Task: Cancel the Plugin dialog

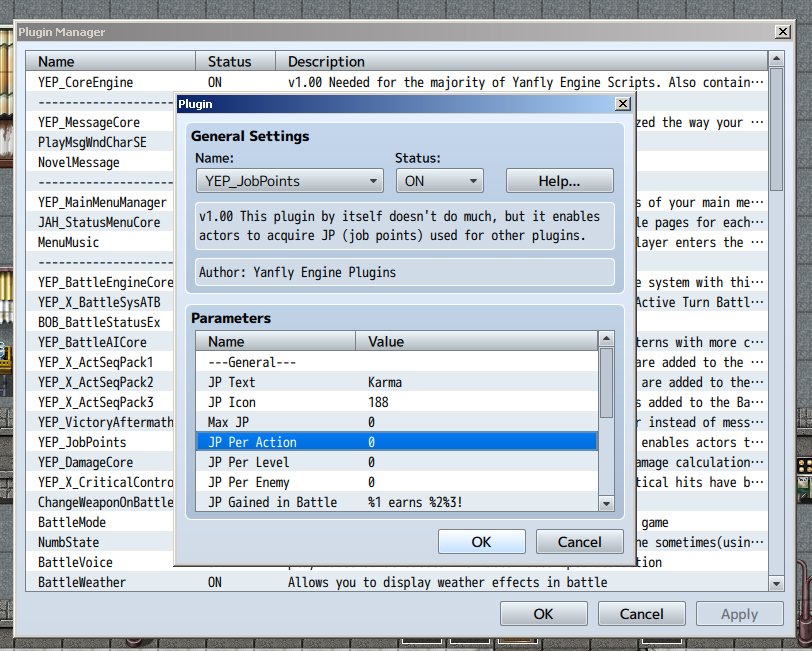Action: 579,542
